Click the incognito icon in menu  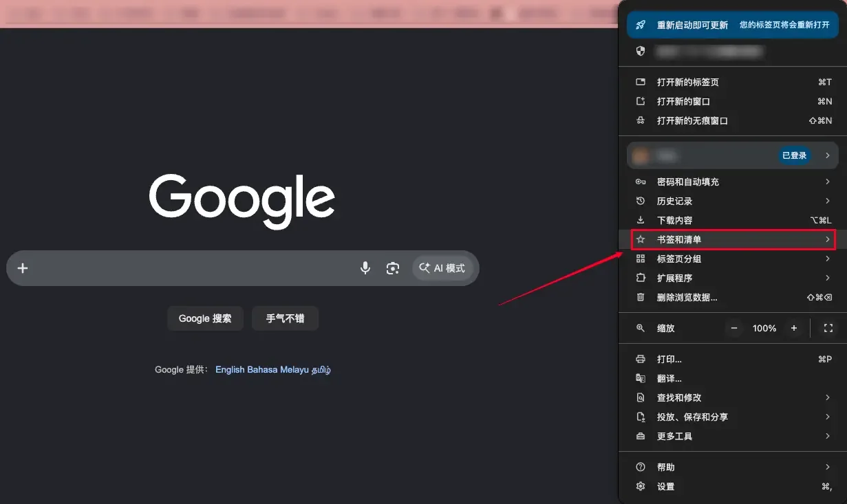coord(641,120)
